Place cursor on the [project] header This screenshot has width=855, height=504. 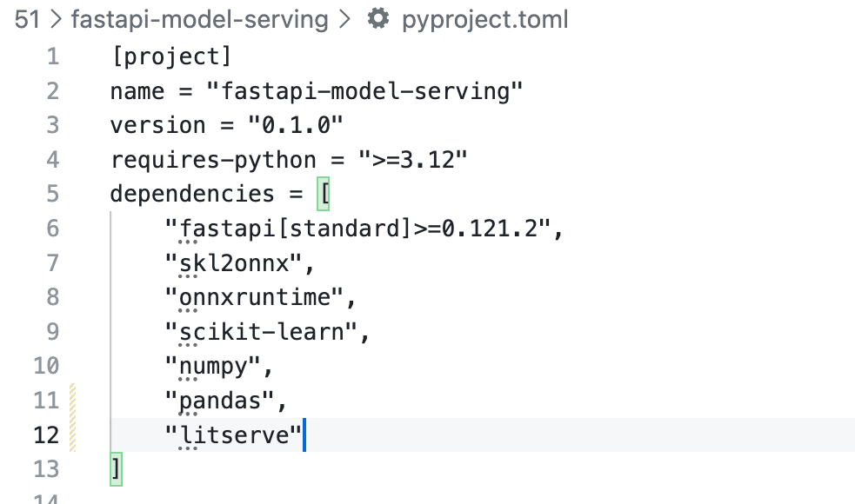tap(171, 56)
